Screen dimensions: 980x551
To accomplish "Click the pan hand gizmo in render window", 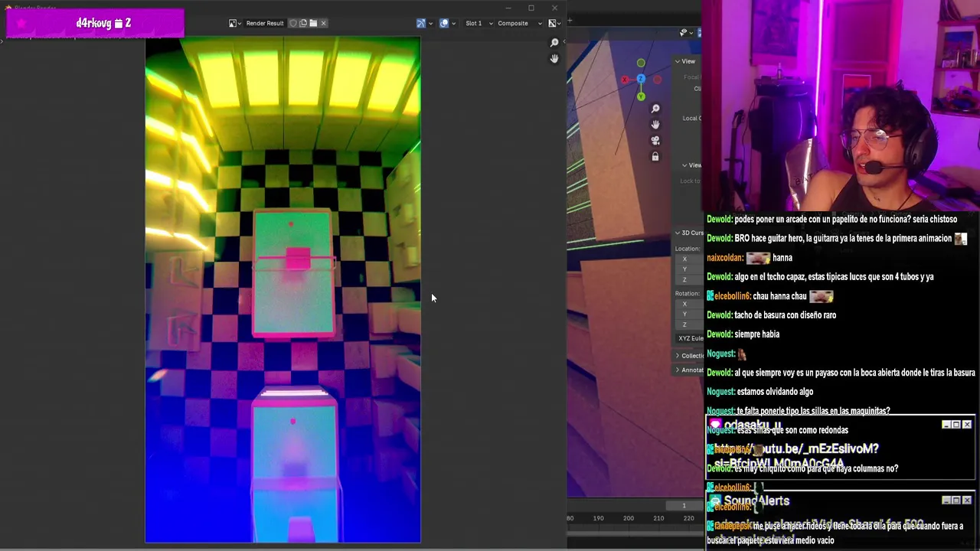I will point(554,58).
